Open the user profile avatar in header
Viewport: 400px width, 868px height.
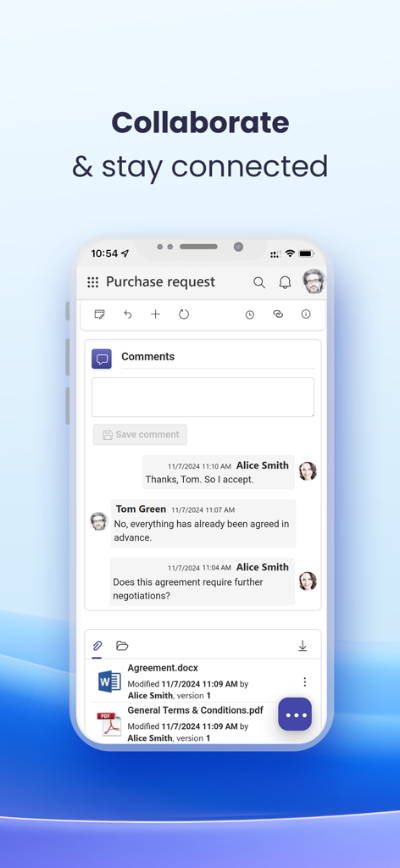click(x=314, y=281)
